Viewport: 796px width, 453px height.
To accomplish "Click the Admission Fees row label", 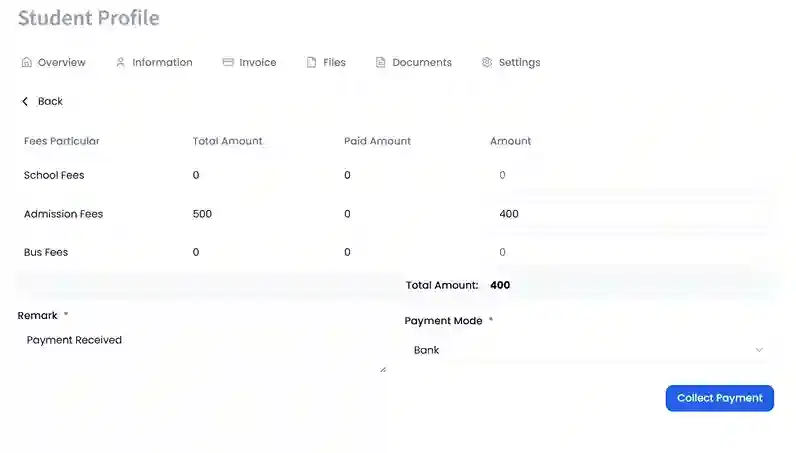I will [63, 214].
